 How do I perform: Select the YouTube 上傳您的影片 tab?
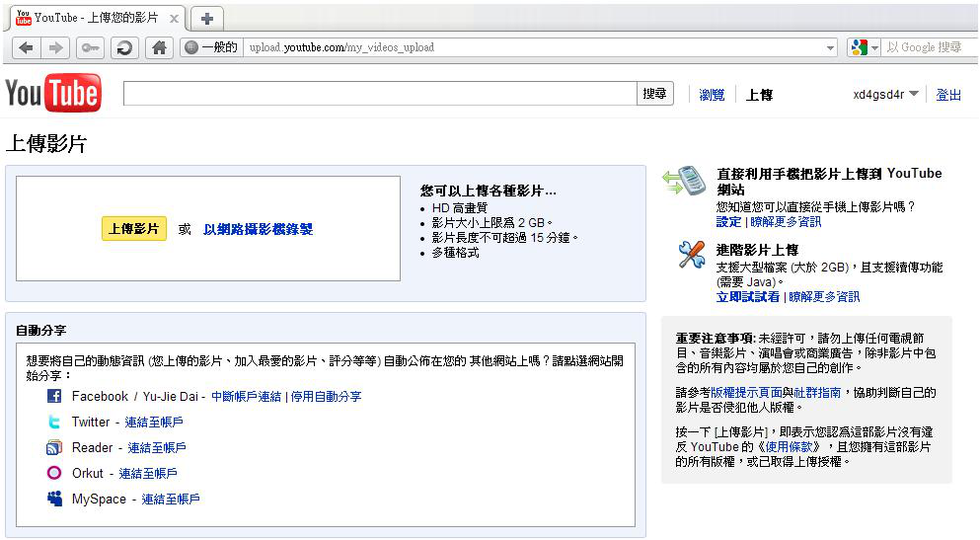click(x=96, y=18)
